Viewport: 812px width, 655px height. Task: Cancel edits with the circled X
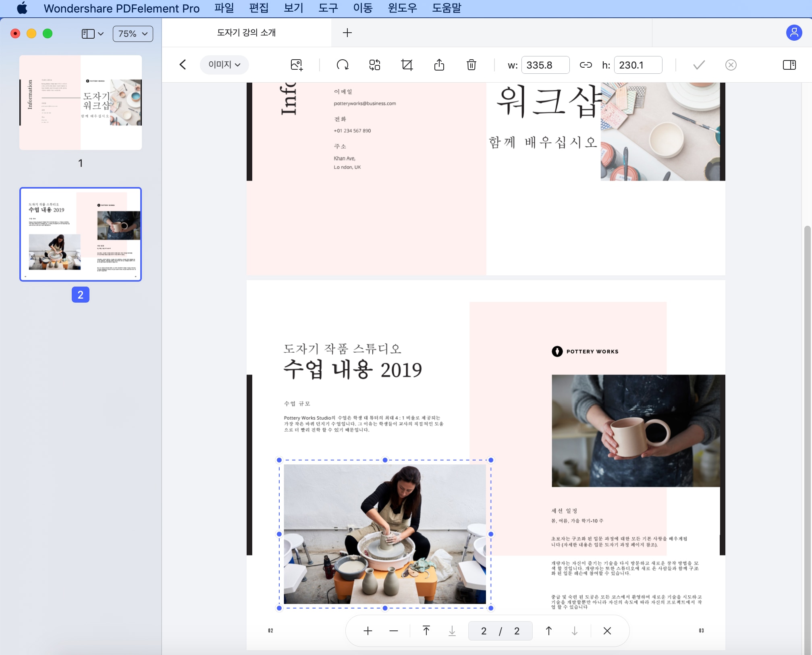(x=731, y=65)
